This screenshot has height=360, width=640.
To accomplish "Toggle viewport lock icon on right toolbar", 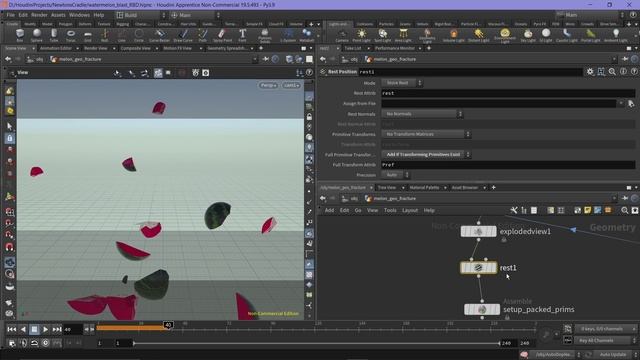I will [x=309, y=117].
